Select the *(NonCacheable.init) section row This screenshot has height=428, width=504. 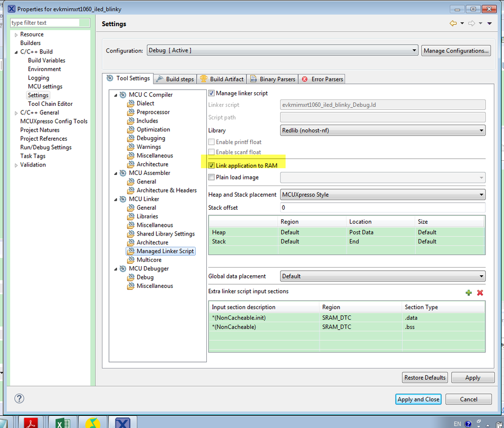coord(347,318)
